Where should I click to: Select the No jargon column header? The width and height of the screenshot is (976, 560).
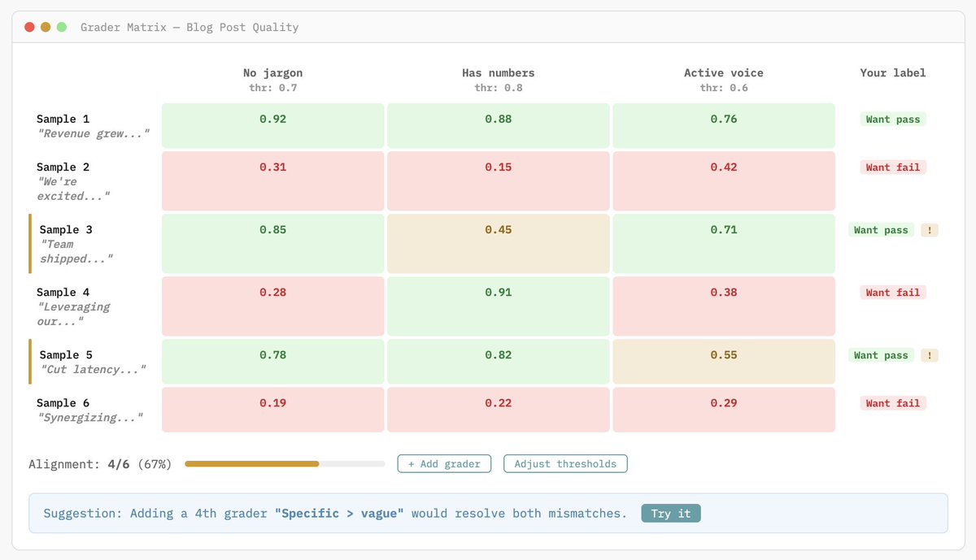coord(272,79)
